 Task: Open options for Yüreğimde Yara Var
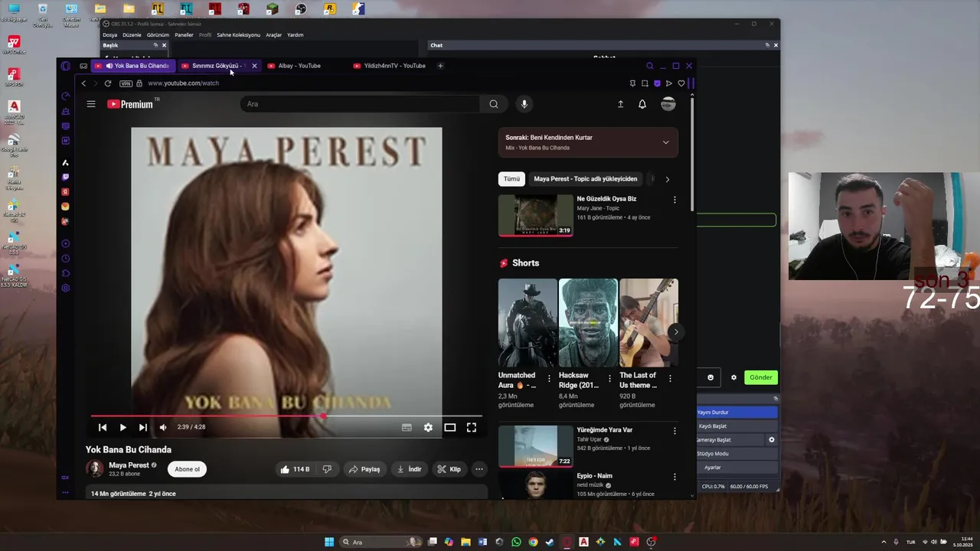(675, 431)
